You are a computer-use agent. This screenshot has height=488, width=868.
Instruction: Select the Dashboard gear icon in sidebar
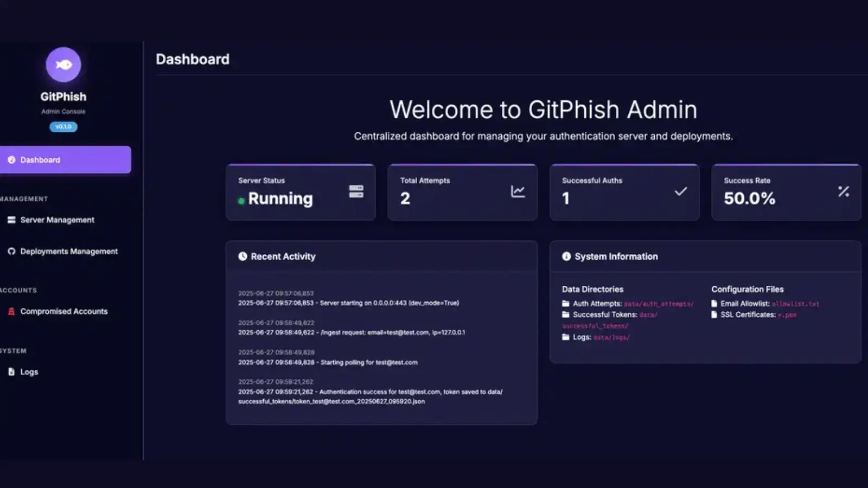tap(10, 159)
